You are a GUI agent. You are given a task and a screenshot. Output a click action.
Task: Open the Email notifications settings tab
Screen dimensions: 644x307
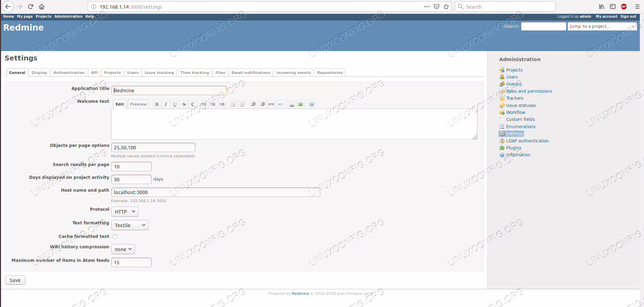tap(251, 73)
